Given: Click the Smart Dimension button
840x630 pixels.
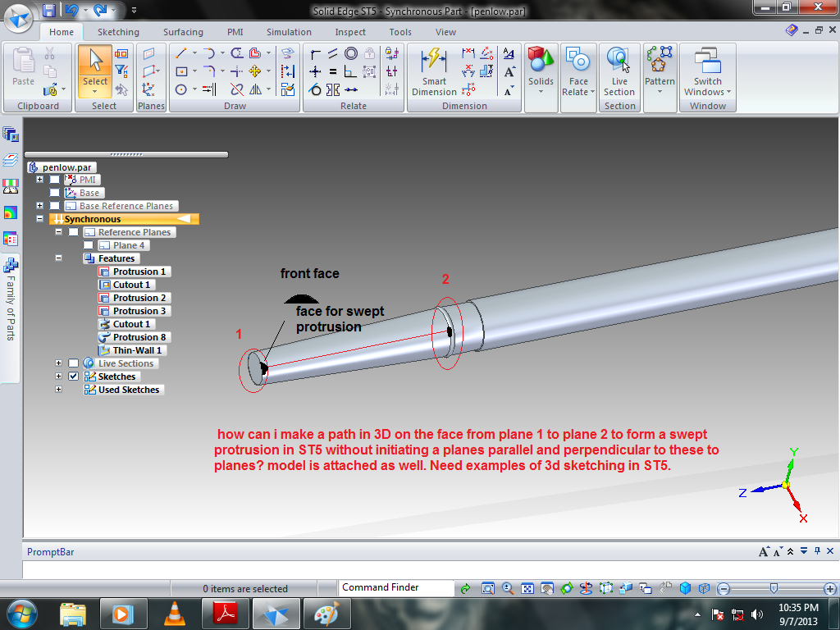Looking at the screenshot, I should 434,71.
